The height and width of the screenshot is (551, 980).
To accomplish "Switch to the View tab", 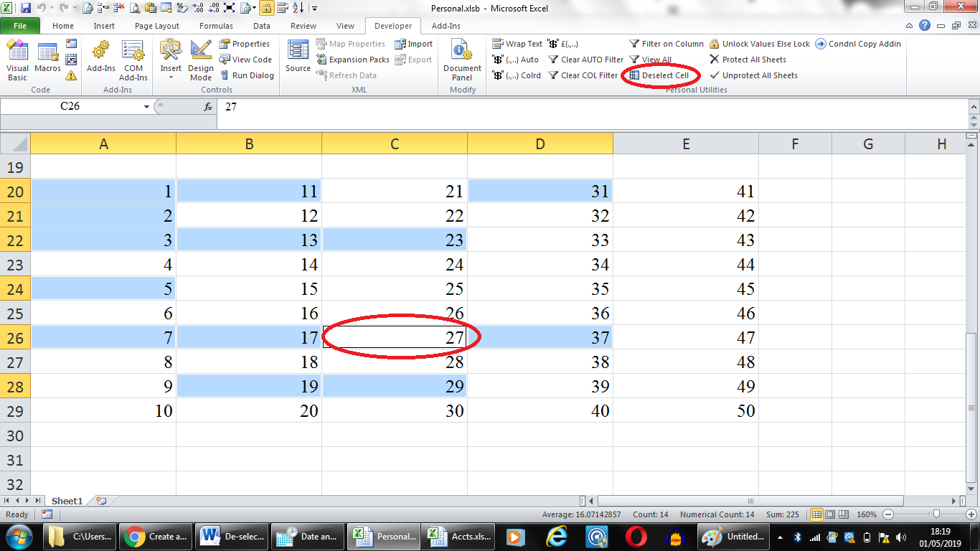I will 345,26.
